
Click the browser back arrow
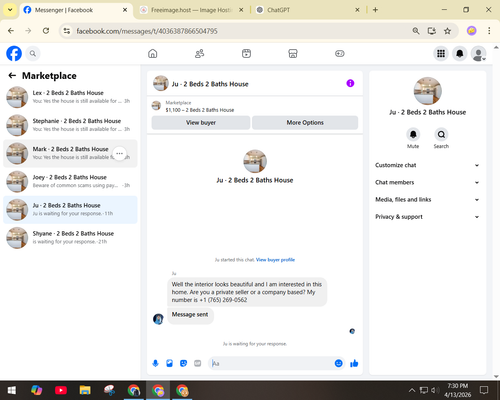[x=11, y=31]
